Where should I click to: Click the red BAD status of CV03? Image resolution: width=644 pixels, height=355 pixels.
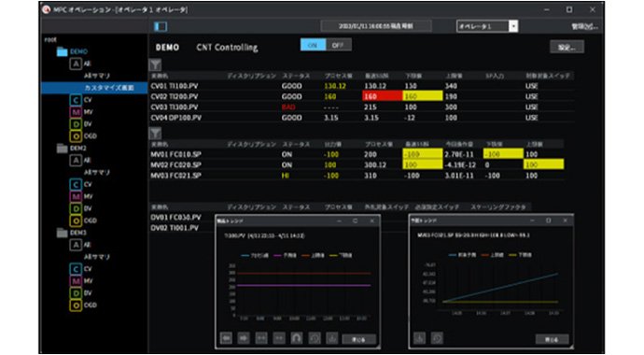pyautogui.click(x=288, y=107)
